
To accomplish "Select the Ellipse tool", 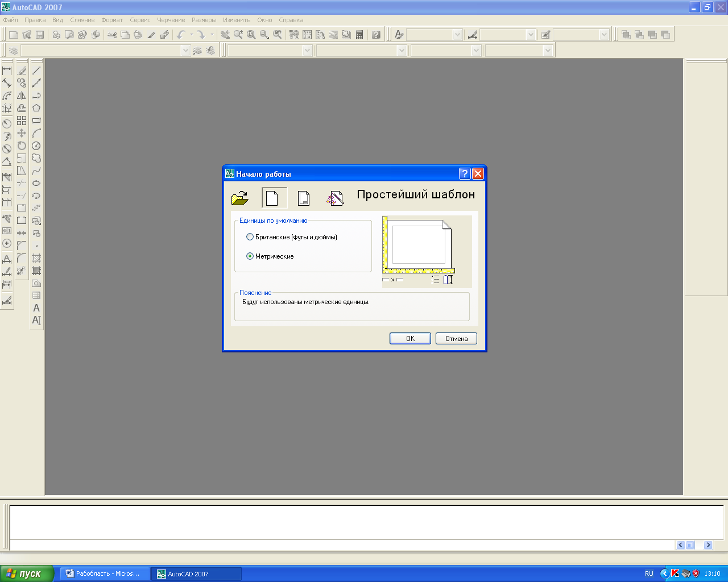I will [36, 183].
